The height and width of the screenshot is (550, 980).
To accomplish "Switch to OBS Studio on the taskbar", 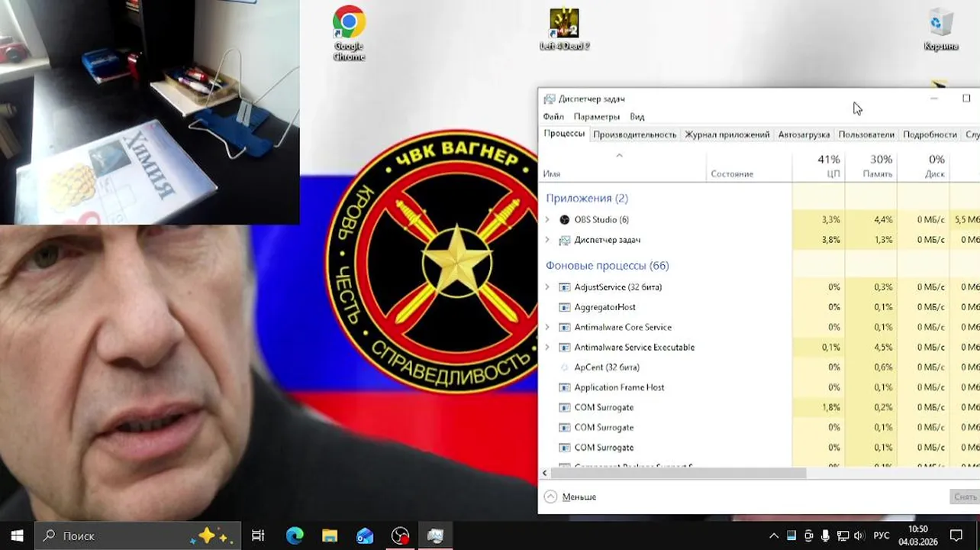I will [400, 535].
